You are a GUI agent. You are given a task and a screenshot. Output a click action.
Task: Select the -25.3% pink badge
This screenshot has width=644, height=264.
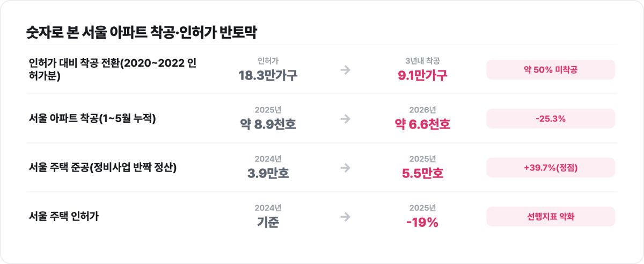[x=551, y=119]
